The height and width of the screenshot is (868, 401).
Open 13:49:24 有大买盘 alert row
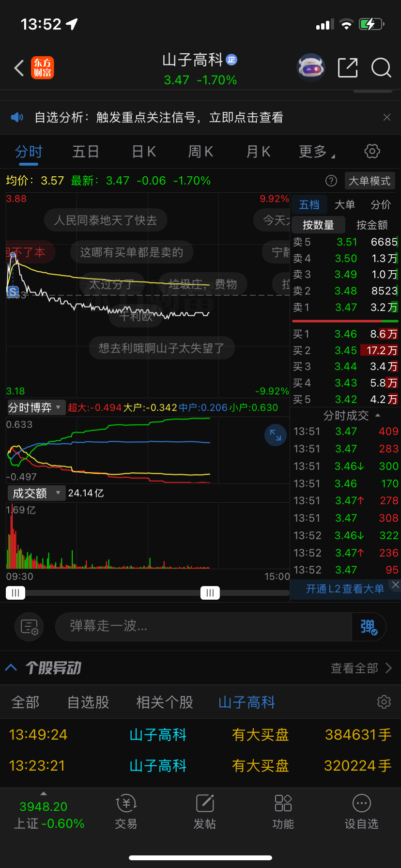[x=200, y=735]
